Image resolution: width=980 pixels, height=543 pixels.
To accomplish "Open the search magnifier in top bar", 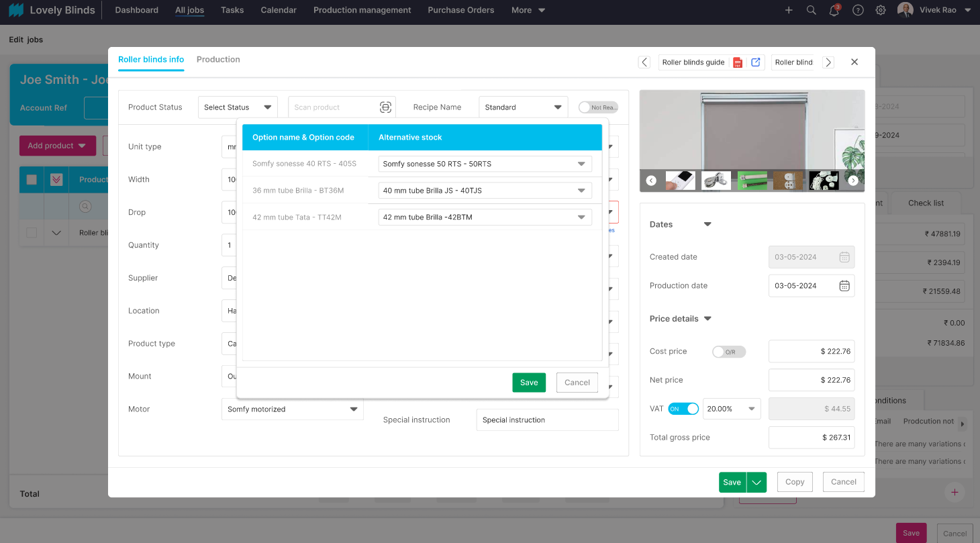I will click(x=812, y=10).
